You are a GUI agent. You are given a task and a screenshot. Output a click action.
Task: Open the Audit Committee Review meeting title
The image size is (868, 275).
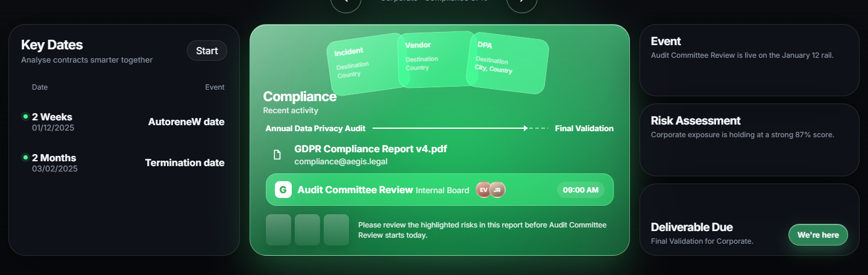point(355,190)
